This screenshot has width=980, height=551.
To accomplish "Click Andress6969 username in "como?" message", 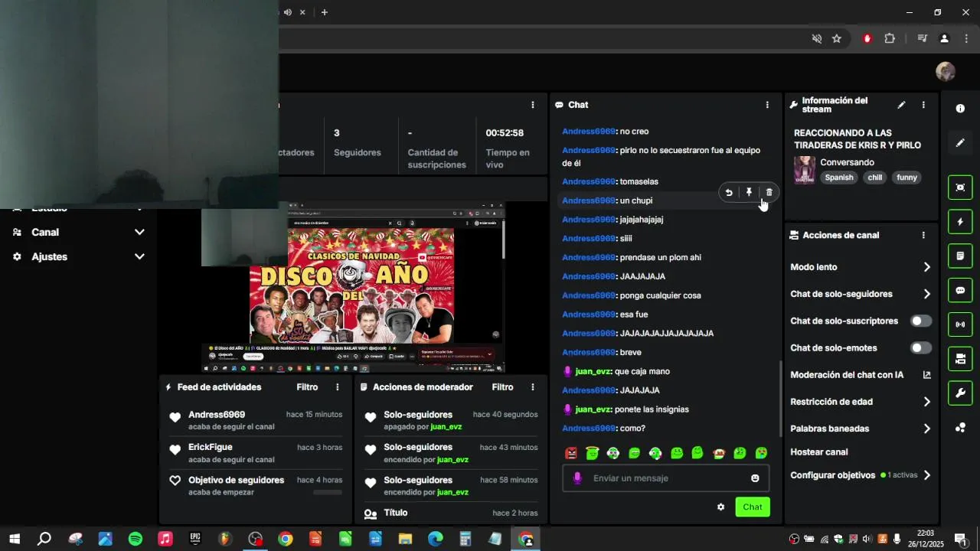I will tap(589, 429).
